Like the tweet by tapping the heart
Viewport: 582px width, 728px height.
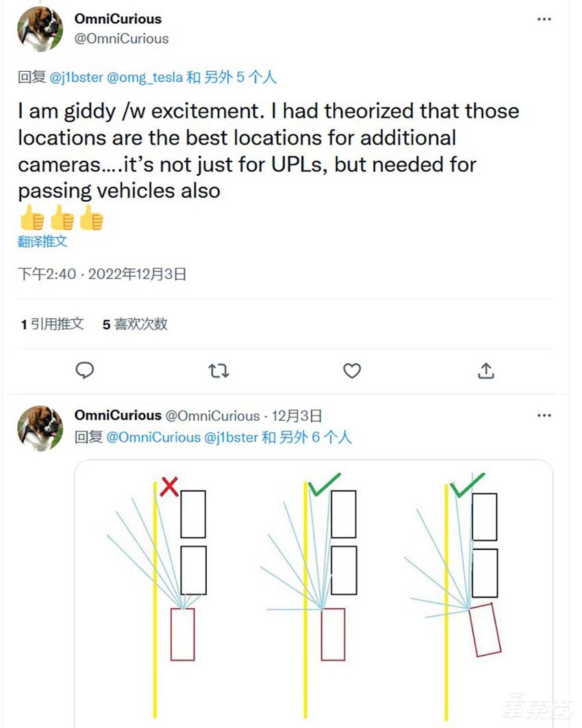[x=352, y=371]
